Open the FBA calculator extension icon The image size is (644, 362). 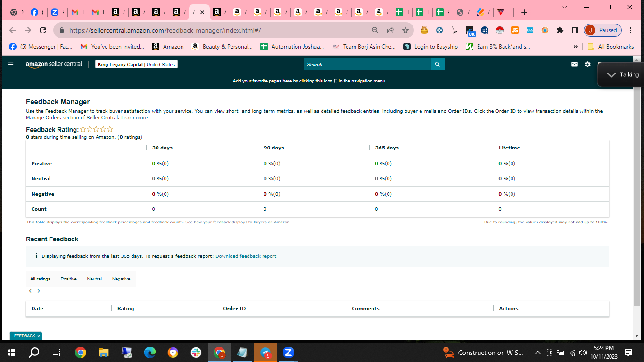coord(530,30)
